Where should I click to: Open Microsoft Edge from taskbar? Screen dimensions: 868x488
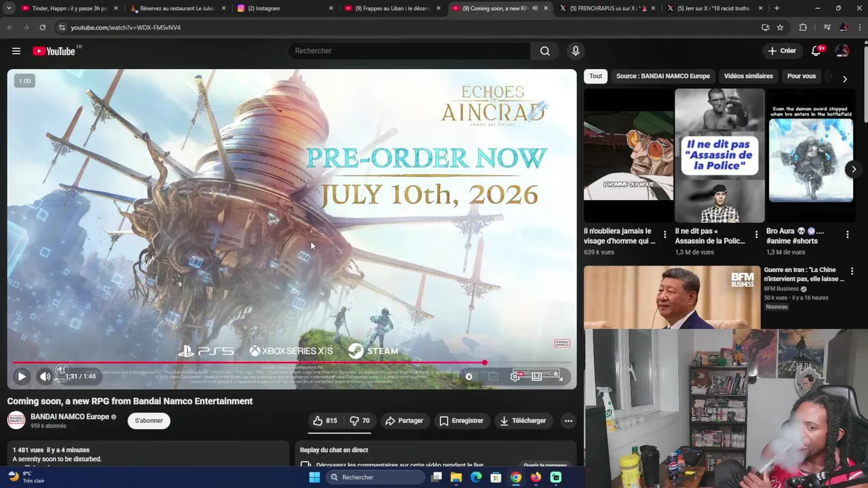tap(476, 477)
